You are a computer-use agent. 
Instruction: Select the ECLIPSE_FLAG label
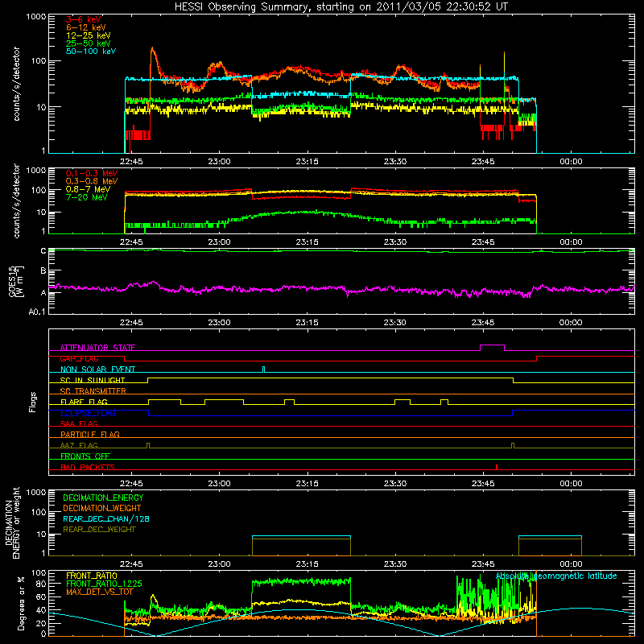click(88, 413)
